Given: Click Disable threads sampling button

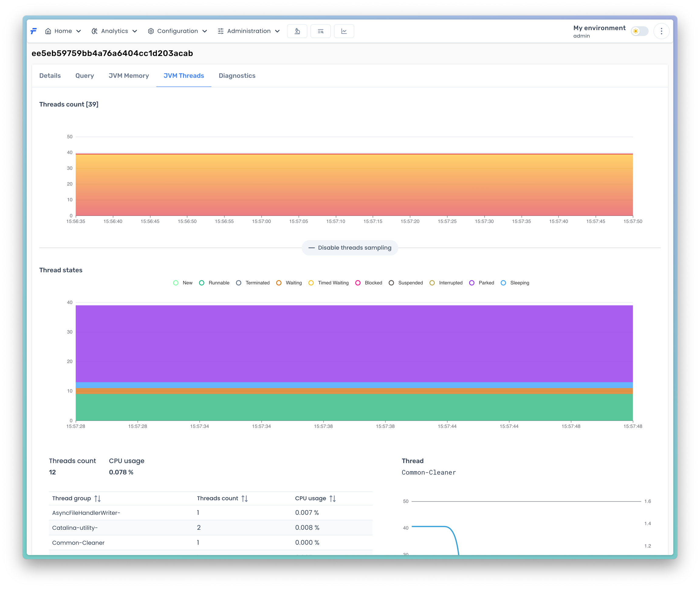Looking at the screenshot, I should [x=350, y=248].
